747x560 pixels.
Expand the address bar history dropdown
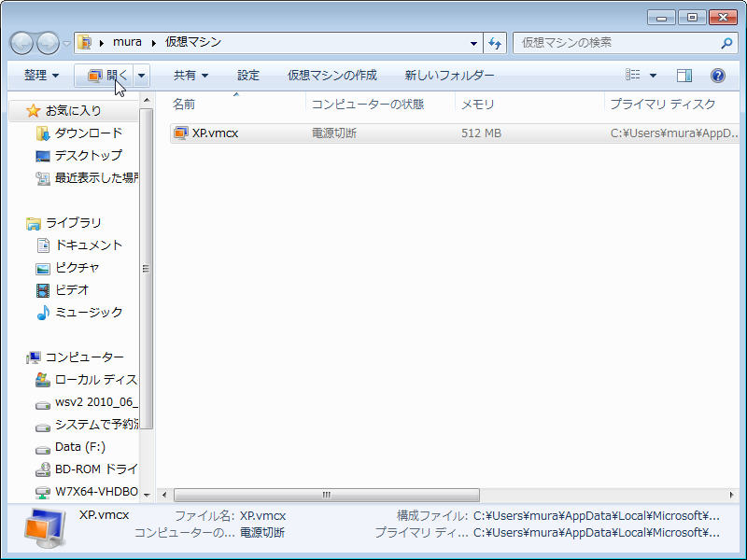(x=473, y=43)
